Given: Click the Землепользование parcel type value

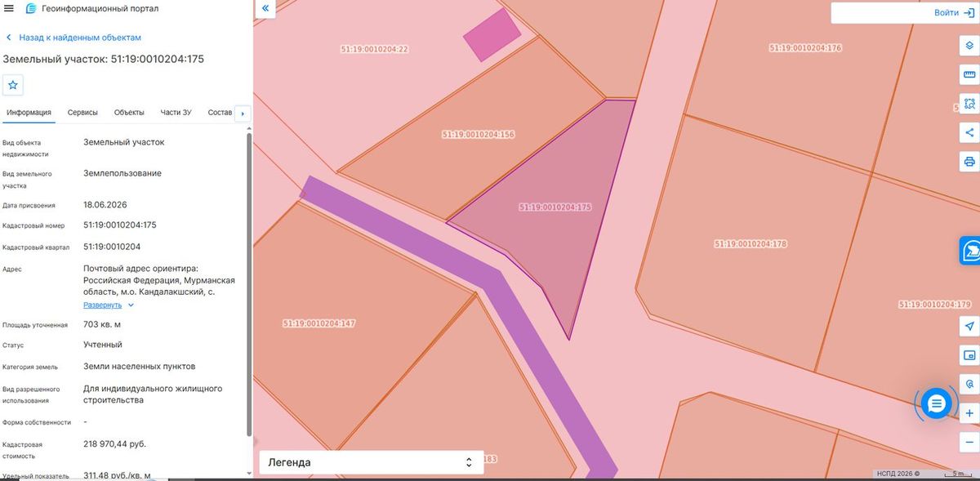Looking at the screenshot, I should coord(122,173).
